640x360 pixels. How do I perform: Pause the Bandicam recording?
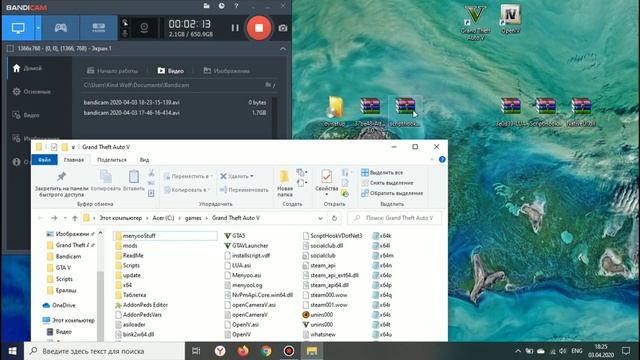coord(235,28)
